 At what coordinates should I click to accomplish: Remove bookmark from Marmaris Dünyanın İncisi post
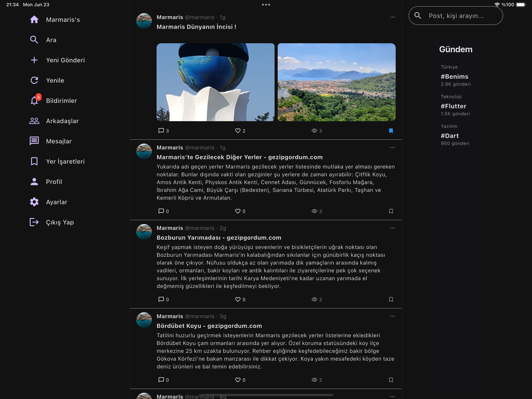[391, 131]
